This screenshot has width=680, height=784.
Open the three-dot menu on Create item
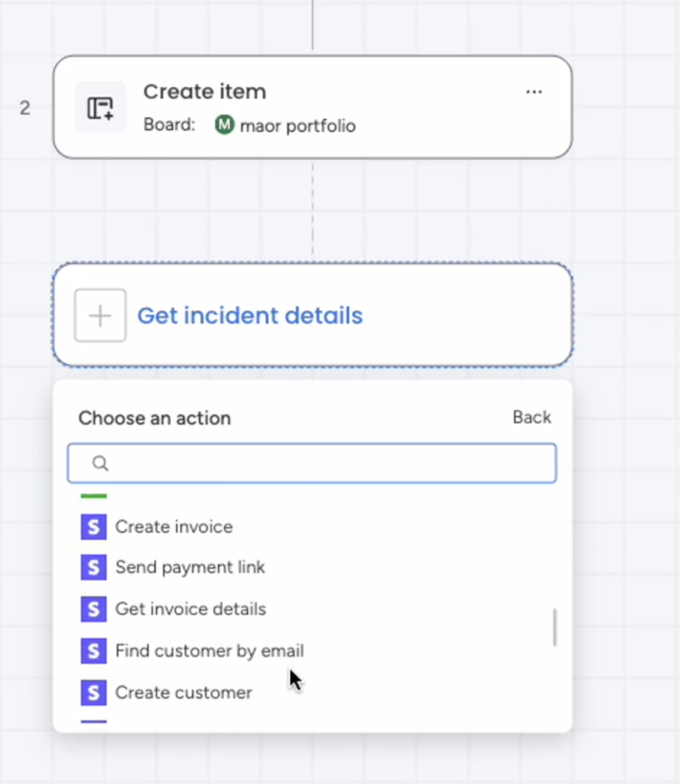coord(533,93)
